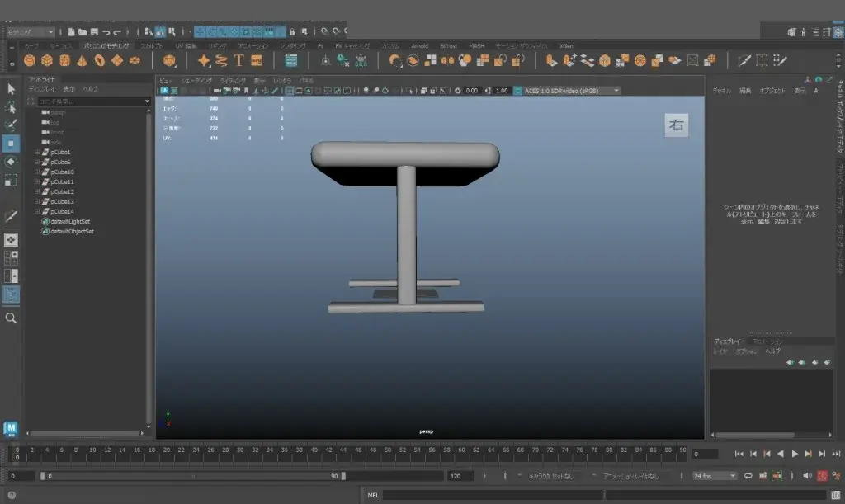Click the MEL script language label
845x504 pixels.
[x=373, y=496]
